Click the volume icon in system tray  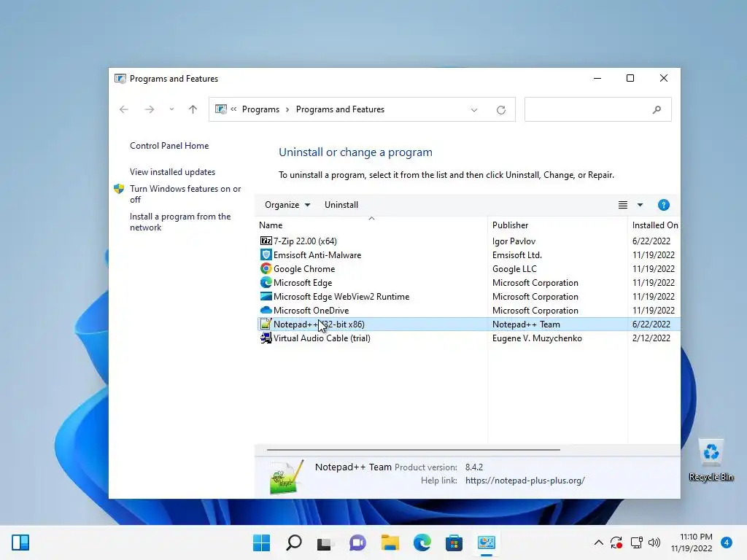(x=654, y=542)
